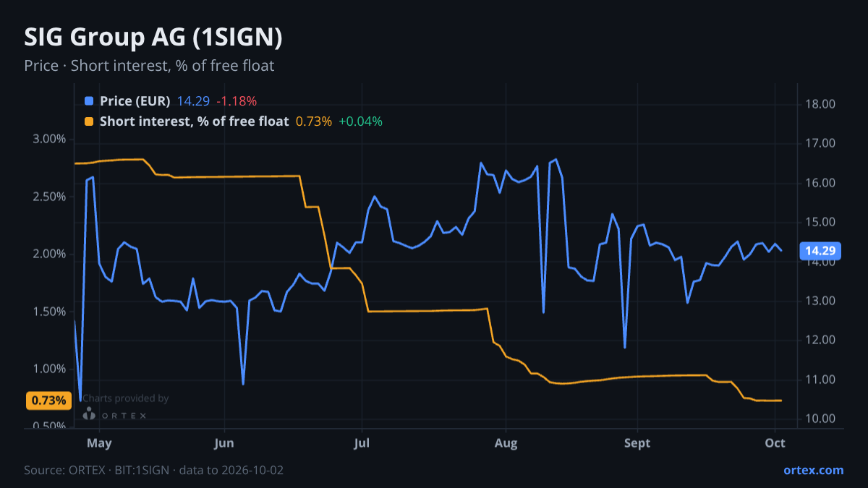
Task: Click the Charts provided by text
Action: [126, 398]
